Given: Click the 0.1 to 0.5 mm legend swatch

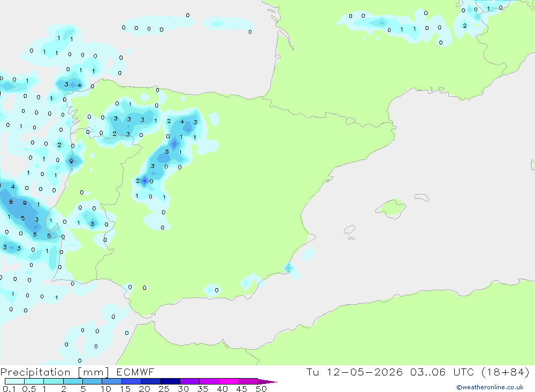Looking at the screenshot, I should 14,381.
